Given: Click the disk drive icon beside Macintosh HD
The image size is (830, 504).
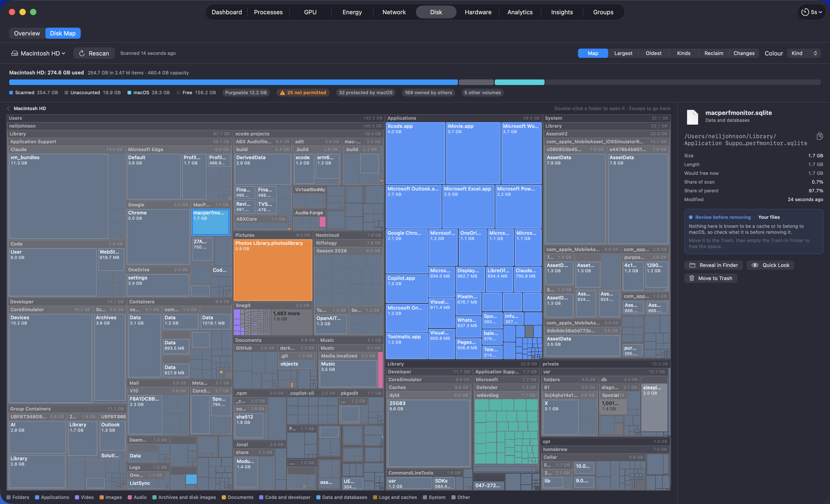Looking at the screenshot, I should click(x=15, y=53).
